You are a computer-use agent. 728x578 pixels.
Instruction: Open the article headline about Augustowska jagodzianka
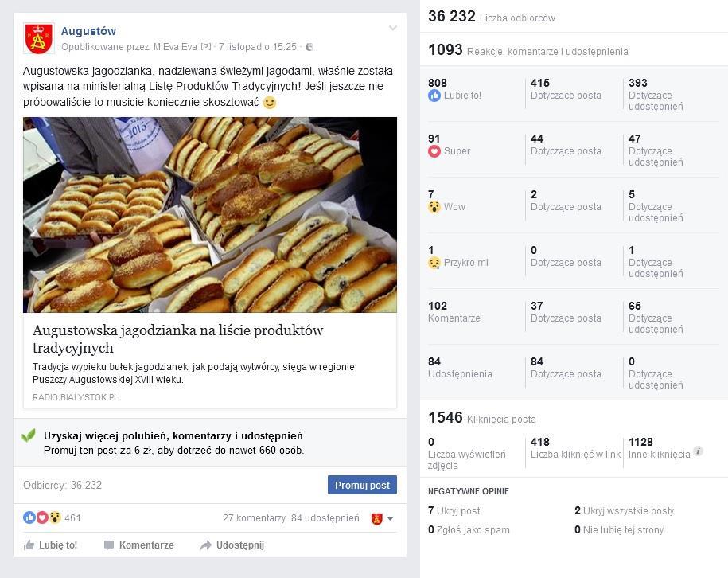[177, 338]
